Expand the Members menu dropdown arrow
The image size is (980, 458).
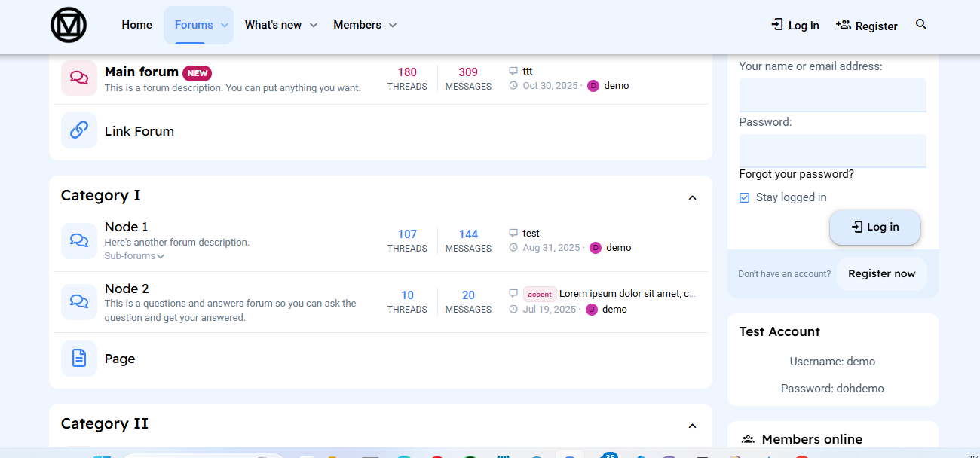tap(393, 26)
